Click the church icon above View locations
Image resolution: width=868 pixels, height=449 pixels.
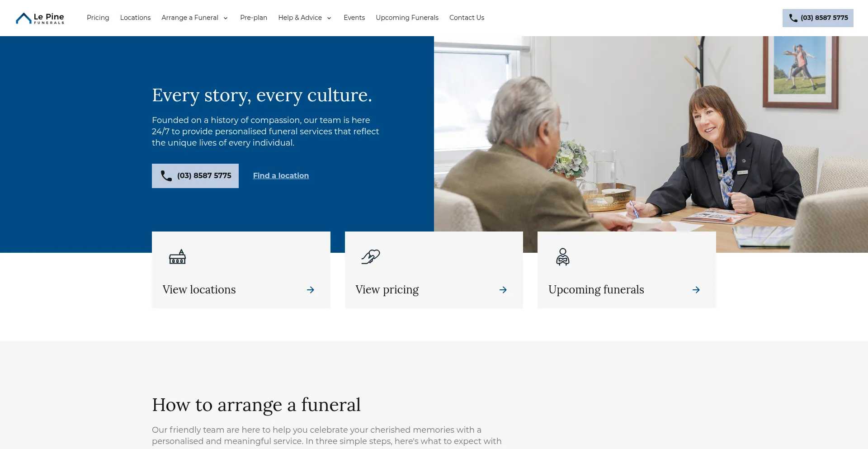(177, 257)
